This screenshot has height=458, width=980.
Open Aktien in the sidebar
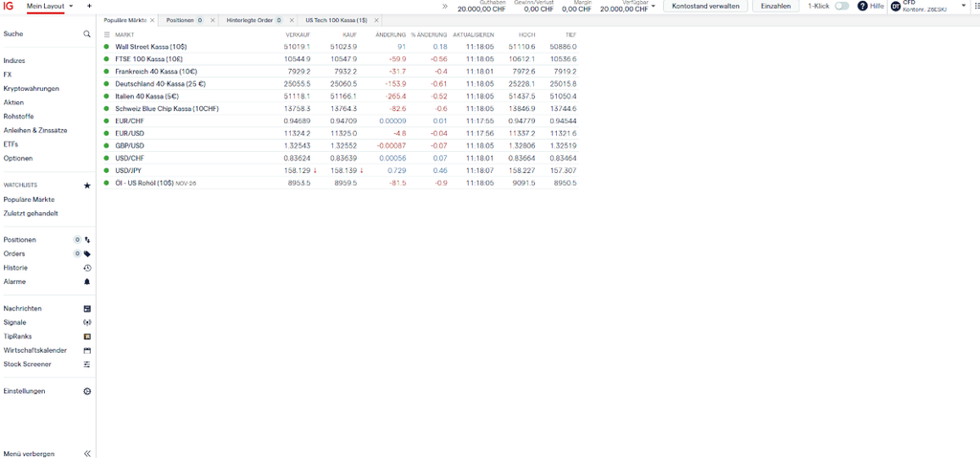(13, 102)
